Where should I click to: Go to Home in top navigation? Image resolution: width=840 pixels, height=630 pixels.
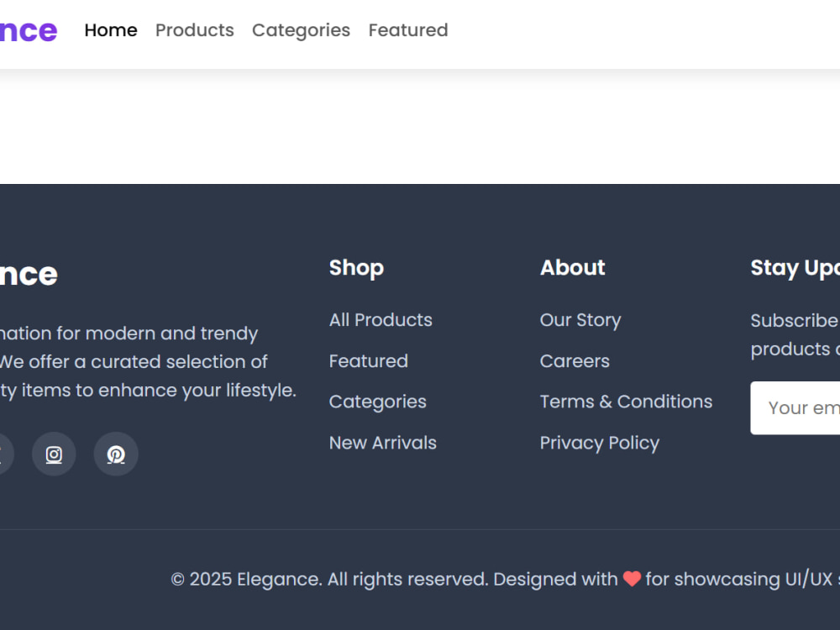(111, 30)
